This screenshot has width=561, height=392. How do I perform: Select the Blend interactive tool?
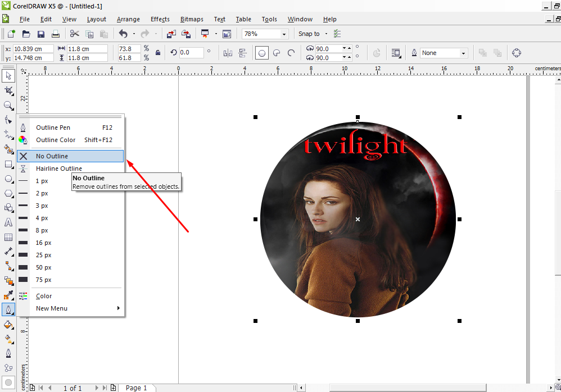[8, 281]
